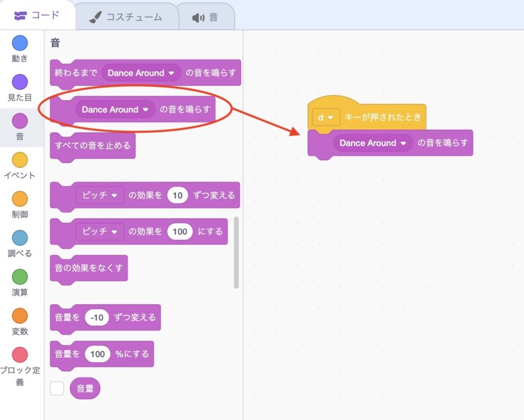Screen dimensions: 524x420
Task: Click the 10 value in pitch change block
Action: (178, 195)
